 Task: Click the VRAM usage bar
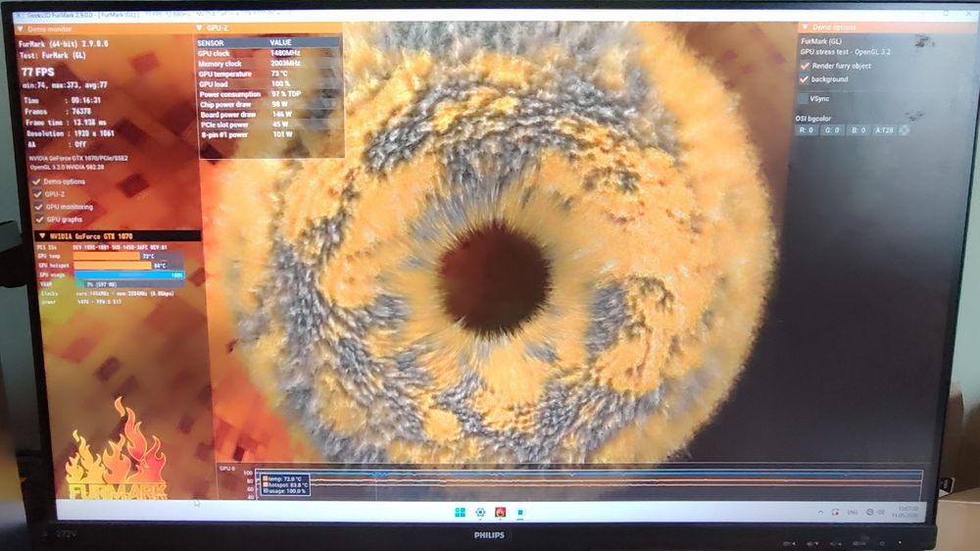point(129,284)
